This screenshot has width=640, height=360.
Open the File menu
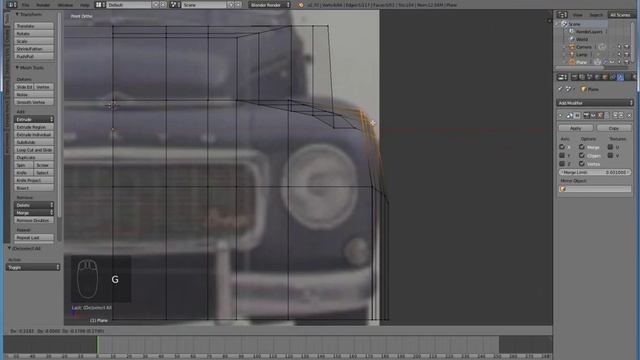(25, 5)
